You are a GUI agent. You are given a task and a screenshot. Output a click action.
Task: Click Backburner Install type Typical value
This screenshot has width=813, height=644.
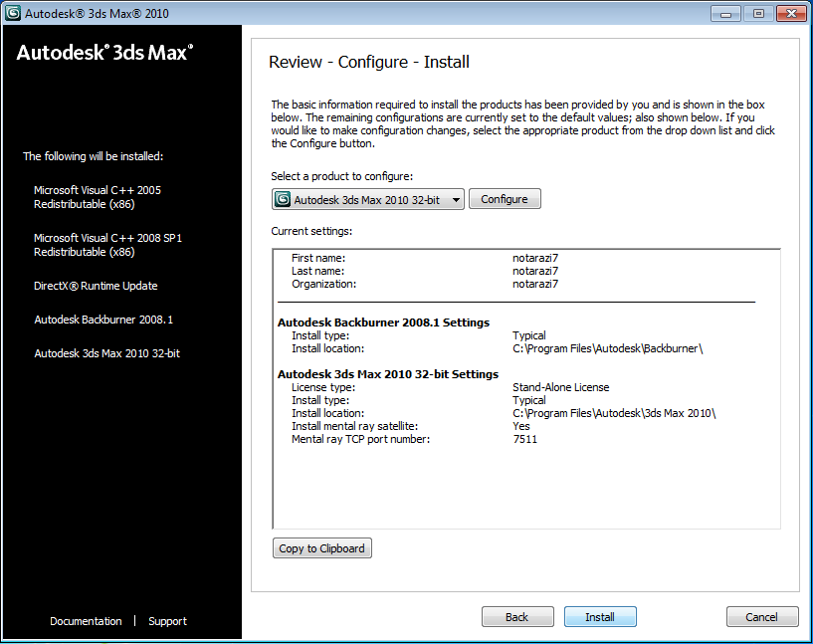528,335
